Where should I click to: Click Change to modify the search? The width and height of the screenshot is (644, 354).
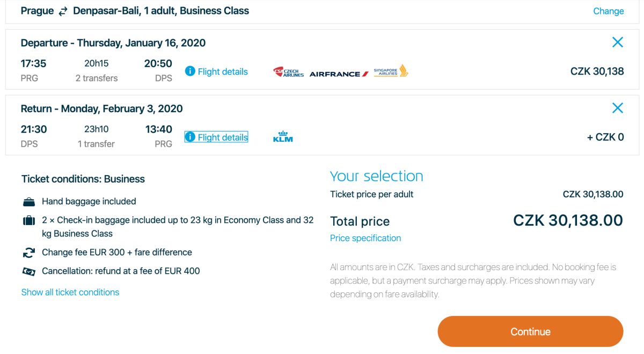pyautogui.click(x=608, y=11)
